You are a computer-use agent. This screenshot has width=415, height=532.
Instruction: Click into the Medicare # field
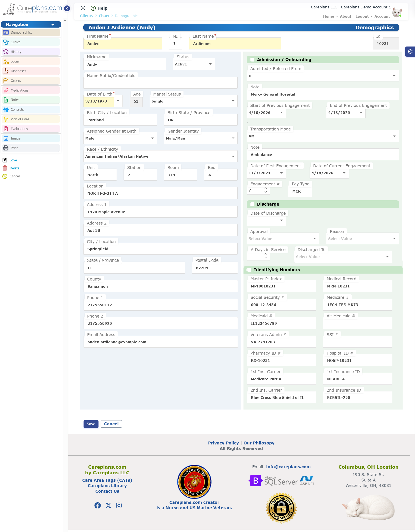click(358, 305)
